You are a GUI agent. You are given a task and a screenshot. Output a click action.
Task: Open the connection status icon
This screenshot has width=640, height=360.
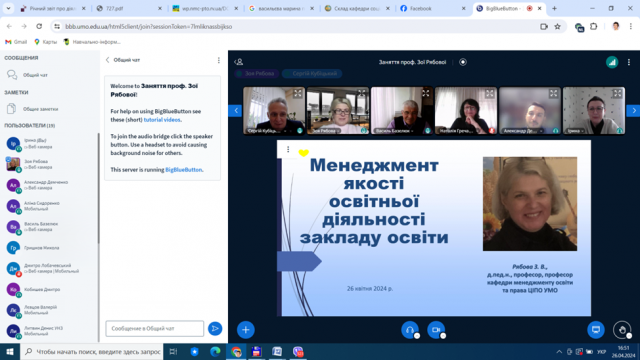[612, 62]
